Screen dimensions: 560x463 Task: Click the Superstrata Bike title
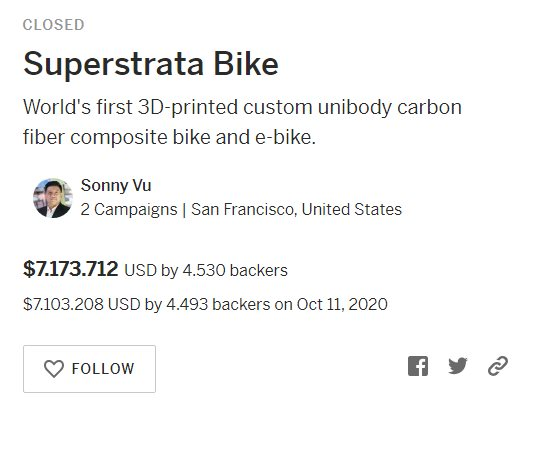coord(151,64)
